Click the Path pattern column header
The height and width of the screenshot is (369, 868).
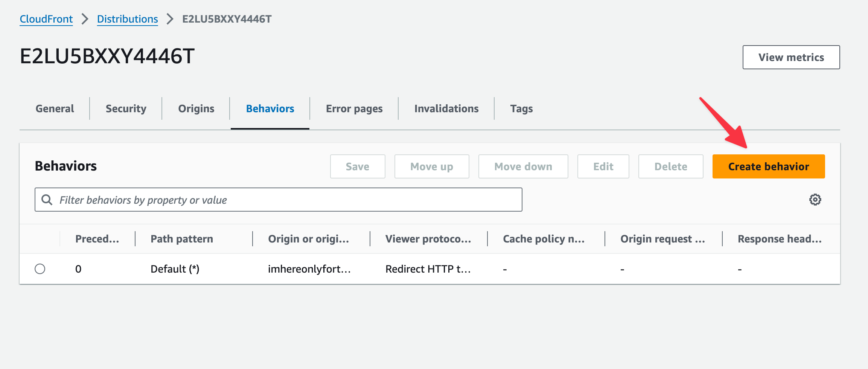[x=182, y=239]
